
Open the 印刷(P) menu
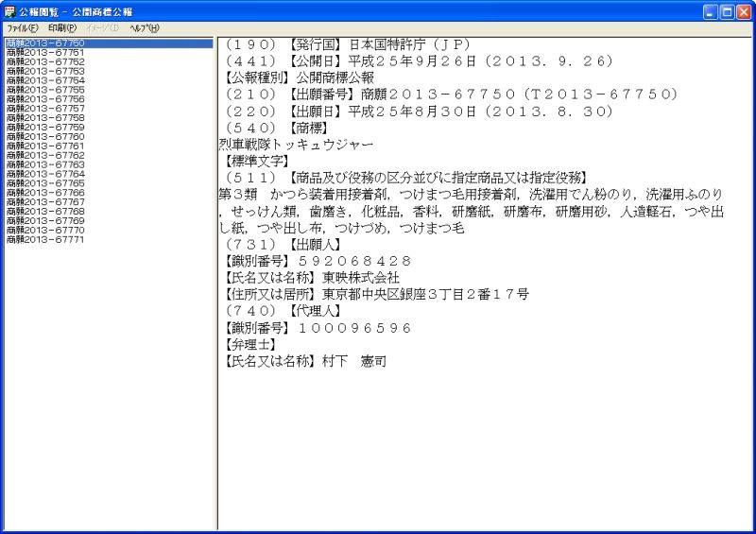(x=62, y=28)
